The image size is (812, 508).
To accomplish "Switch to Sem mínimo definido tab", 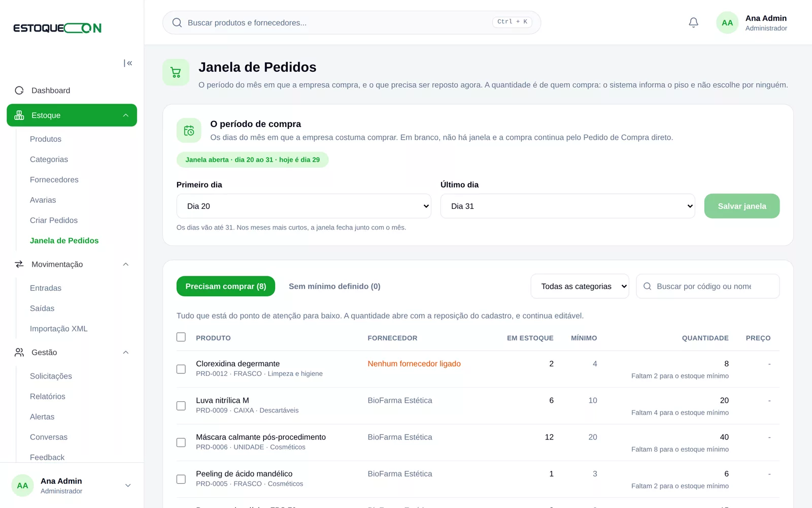I will coord(334,287).
